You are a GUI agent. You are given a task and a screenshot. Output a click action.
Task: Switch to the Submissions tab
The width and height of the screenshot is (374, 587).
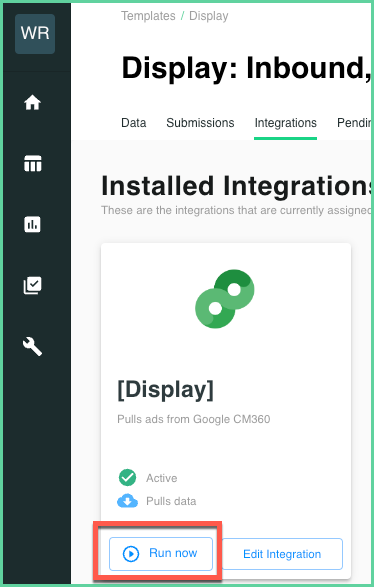(x=200, y=123)
